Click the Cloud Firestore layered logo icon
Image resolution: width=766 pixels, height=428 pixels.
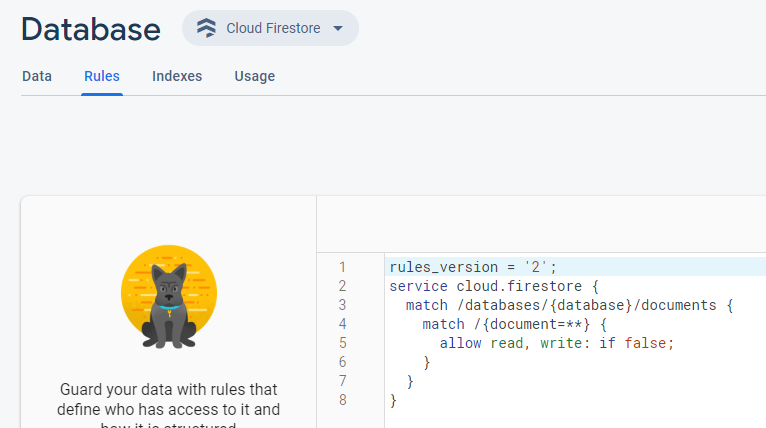point(206,28)
